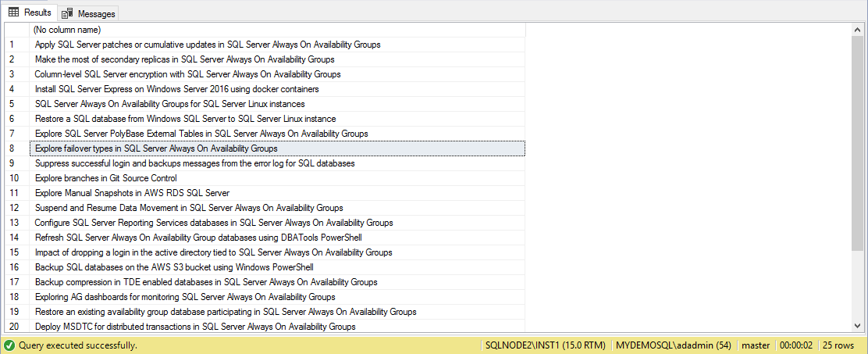Select Exploring AG dashboards for monitoring row
This screenshot has height=354, width=868.
(277, 297)
